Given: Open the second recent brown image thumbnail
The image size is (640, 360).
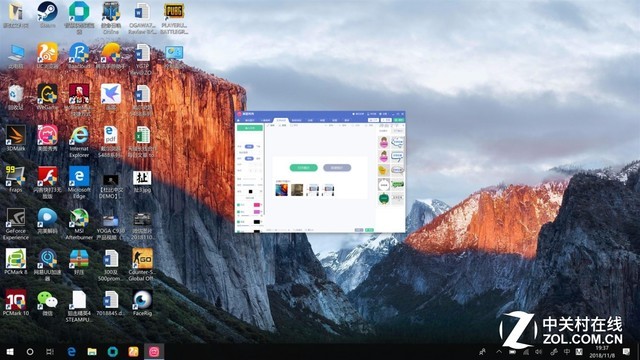Looking at the screenshot, I should coord(297,190).
